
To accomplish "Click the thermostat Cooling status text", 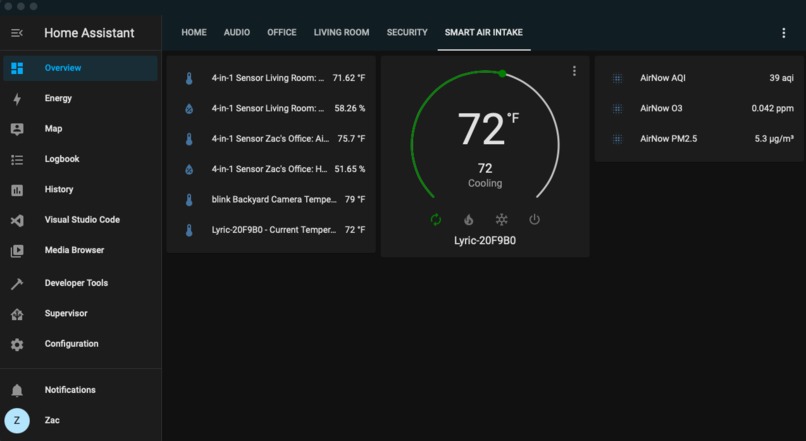I will (485, 183).
